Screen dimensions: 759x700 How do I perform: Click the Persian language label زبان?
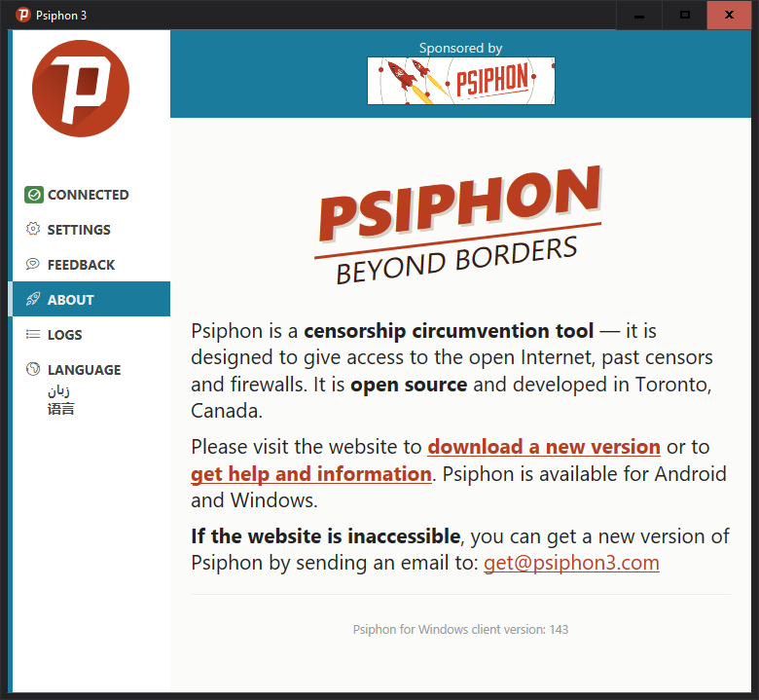pos(58,391)
